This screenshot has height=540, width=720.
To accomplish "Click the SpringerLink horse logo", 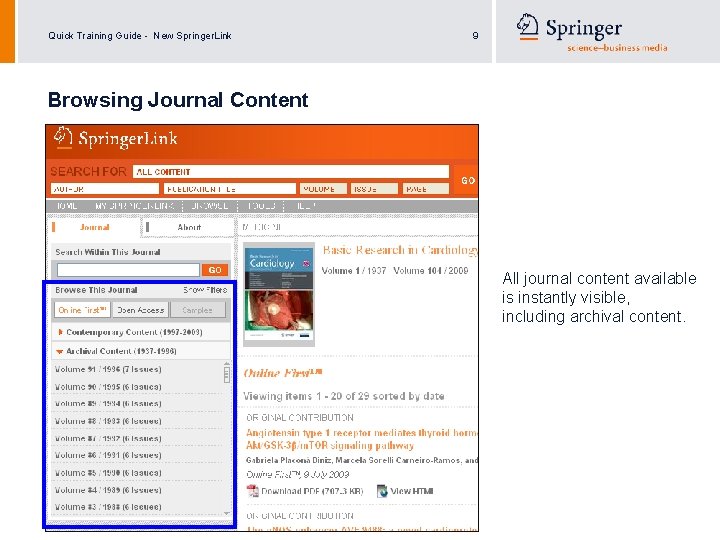I will click(63, 137).
